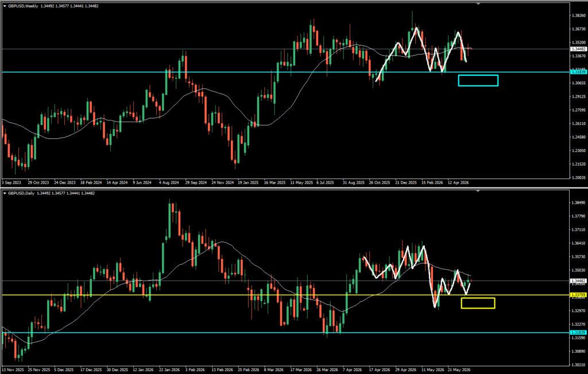Click the 1.38490 price scale value

pyautogui.click(x=579, y=202)
